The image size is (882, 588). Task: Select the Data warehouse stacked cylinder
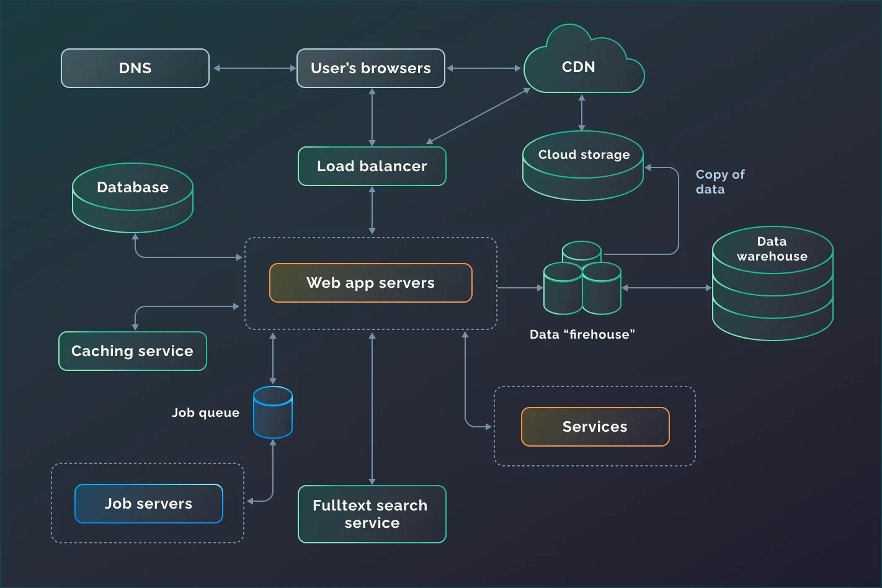[x=772, y=283]
